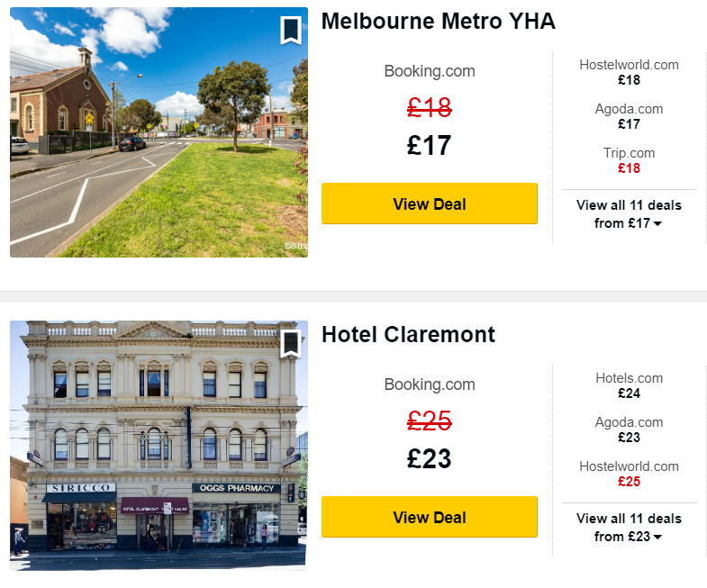Open Hotel Claremont building photo

coord(159,446)
